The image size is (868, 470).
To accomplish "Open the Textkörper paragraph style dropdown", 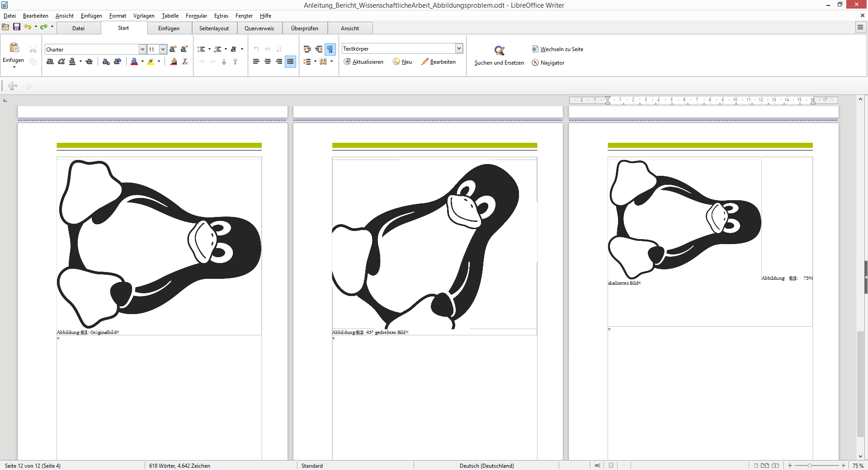I will pos(459,48).
